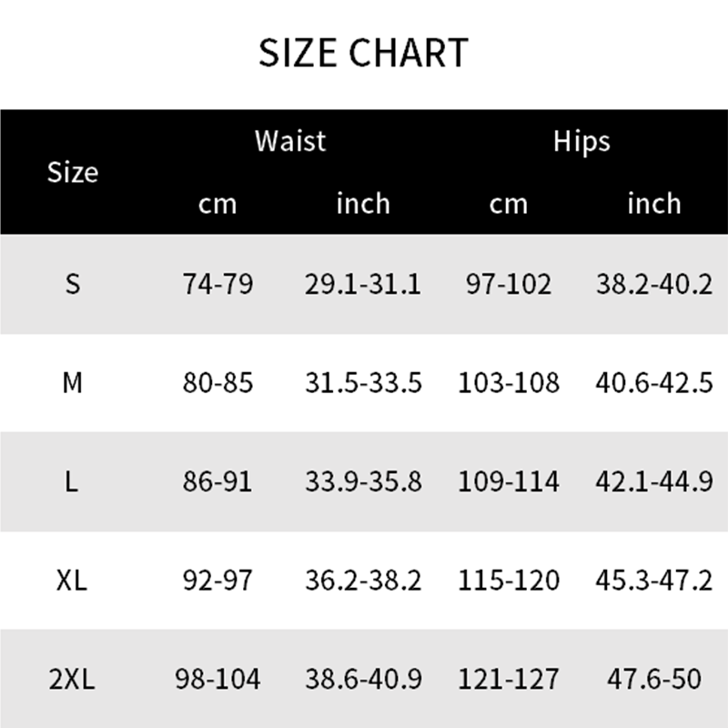Click the Hips column header

tap(581, 141)
